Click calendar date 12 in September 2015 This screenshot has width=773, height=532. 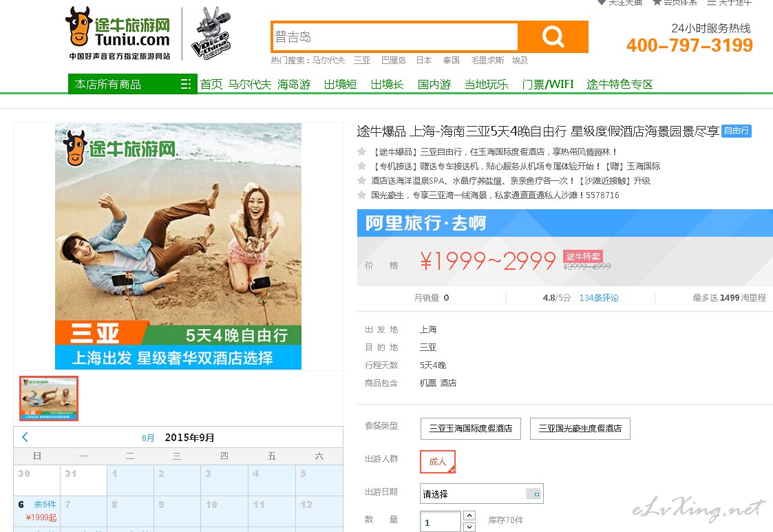(319, 511)
